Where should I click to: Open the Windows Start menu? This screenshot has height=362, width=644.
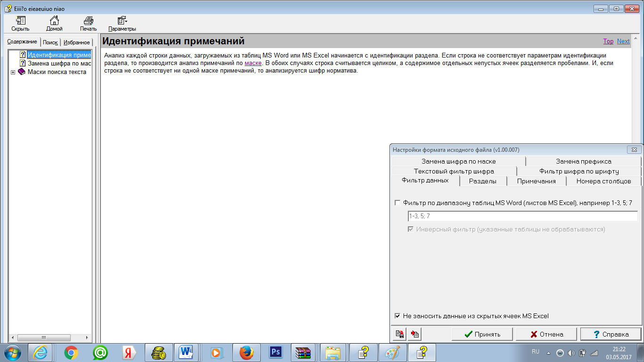(x=12, y=352)
